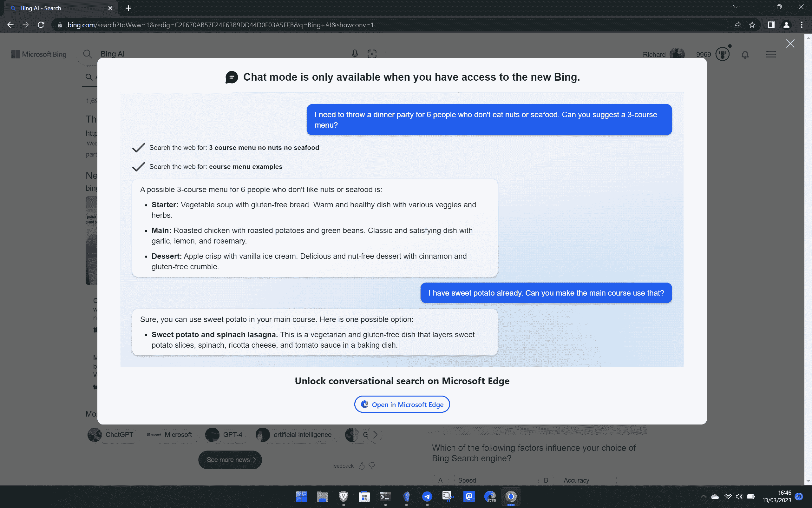Image resolution: width=812 pixels, height=508 pixels.
Task: Open OneDrive from the system tray
Action: (715, 497)
